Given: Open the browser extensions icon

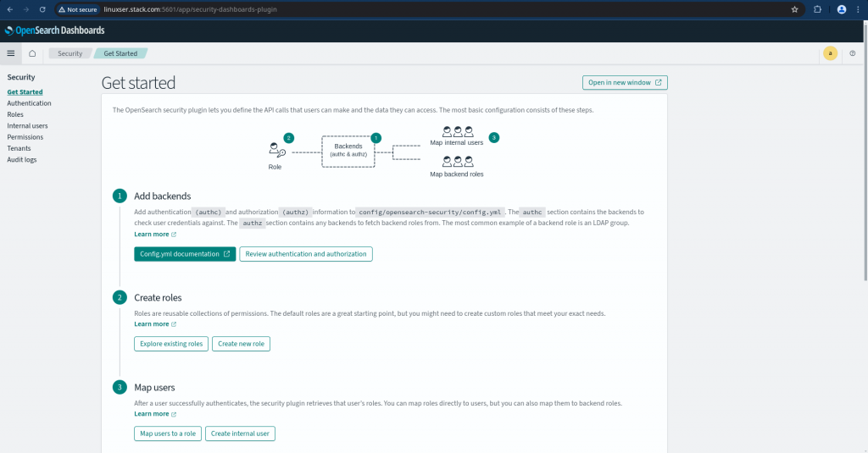Looking at the screenshot, I should pos(817,9).
